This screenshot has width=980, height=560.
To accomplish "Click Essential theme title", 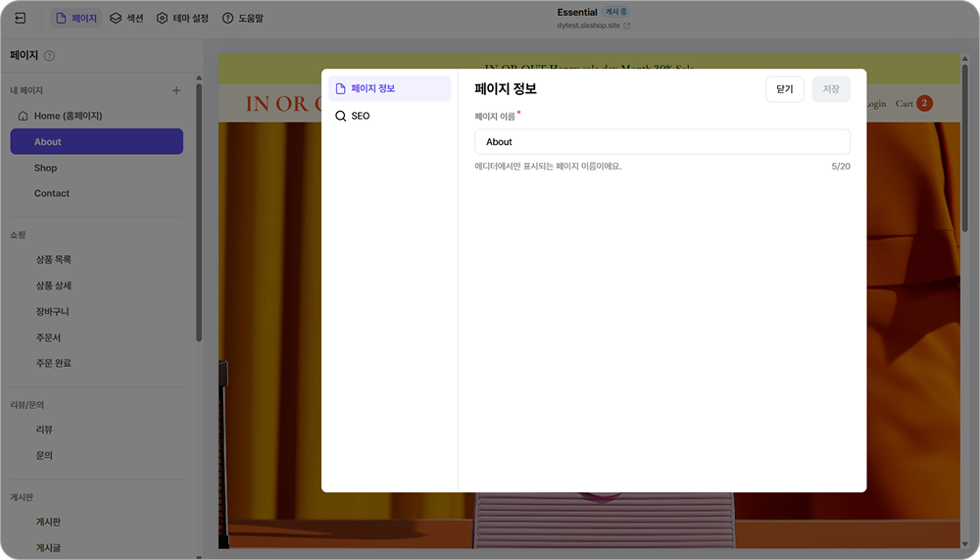I will click(577, 12).
